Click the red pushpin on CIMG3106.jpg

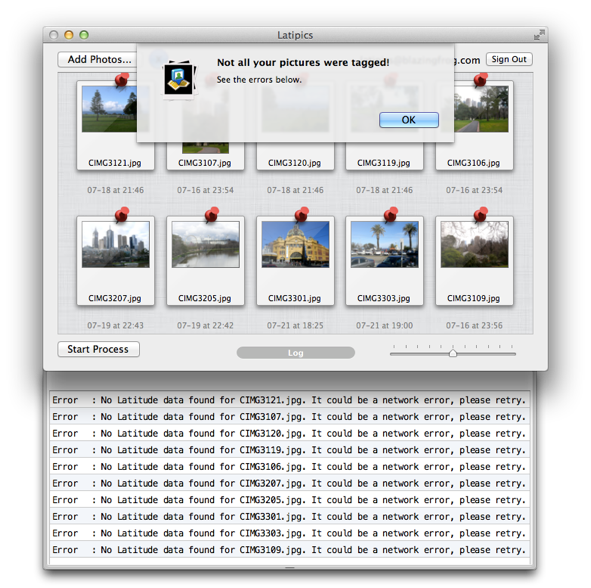point(480,80)
